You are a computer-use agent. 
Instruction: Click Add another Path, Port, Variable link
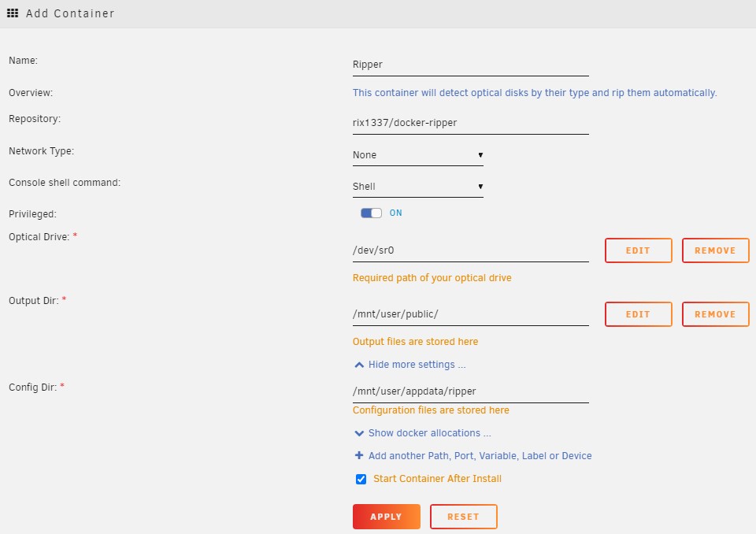[x=480, y=456]
